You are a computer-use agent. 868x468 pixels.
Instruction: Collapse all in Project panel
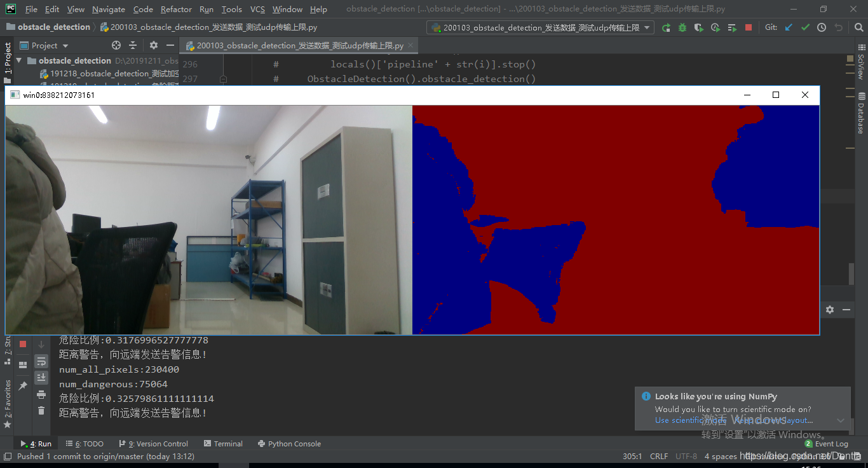pyautogui.click(x=133, y=45)
